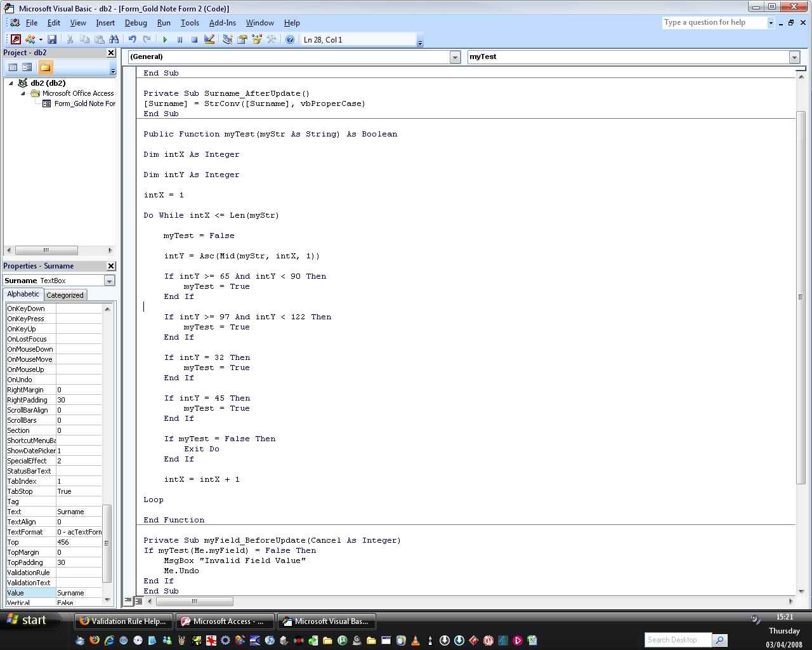Select the ValidationRule property row
The image size is (812, 650).
[54, 573]
